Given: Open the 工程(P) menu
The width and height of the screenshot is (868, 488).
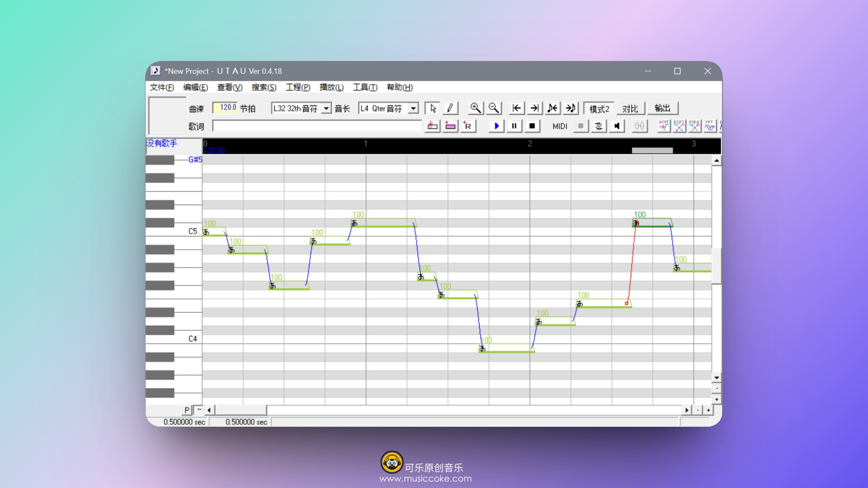Looking at the screenshot, I should click(298, 87).
